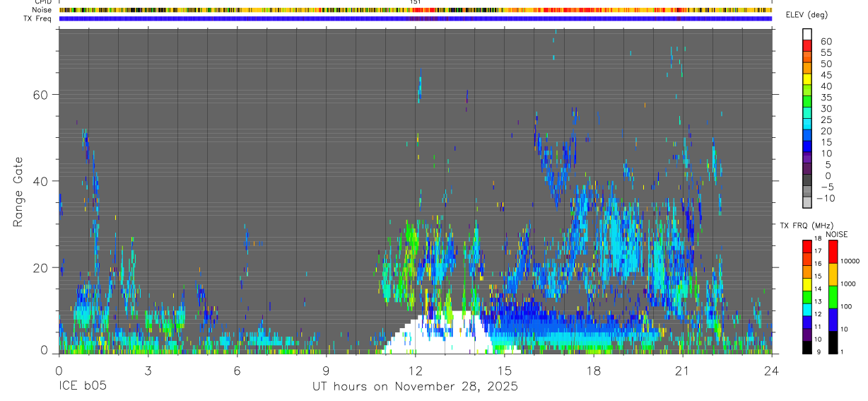
Task: Click the blue TX Freq strip above the plot
Action: (x=415, y=18)
